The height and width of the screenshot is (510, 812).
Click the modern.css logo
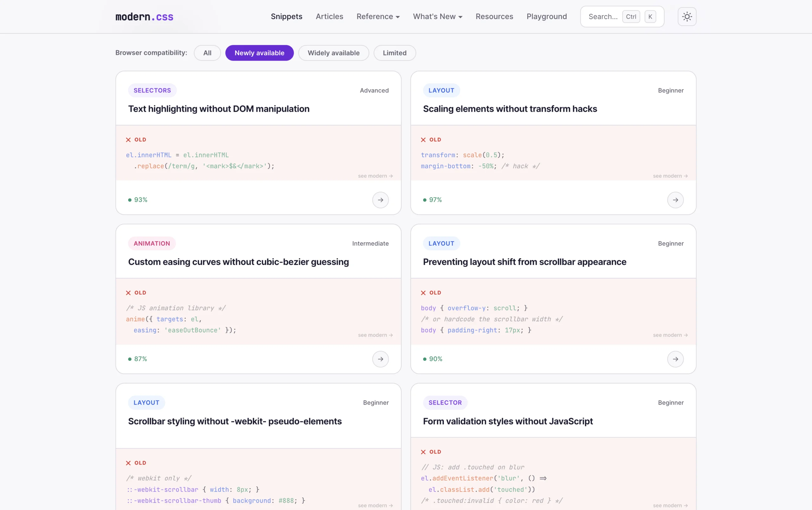click(x=144, y=16)
